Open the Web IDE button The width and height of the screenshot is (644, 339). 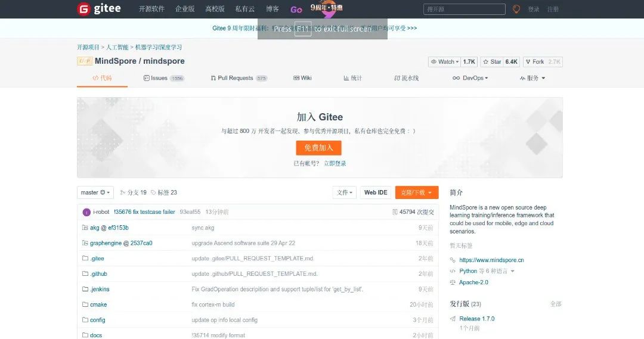[x=376, y=192]
